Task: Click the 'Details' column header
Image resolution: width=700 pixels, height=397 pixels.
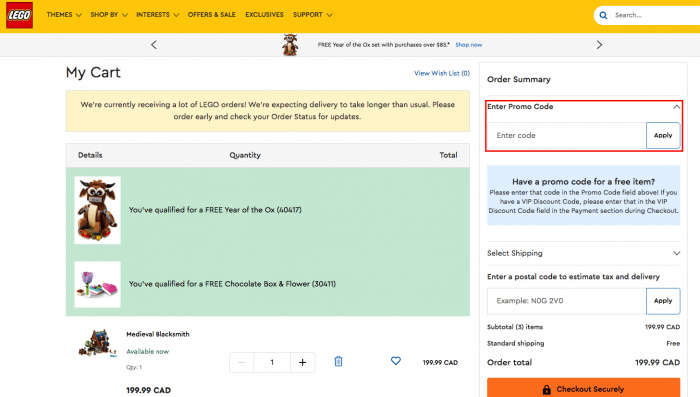Action: click(90, 155)
